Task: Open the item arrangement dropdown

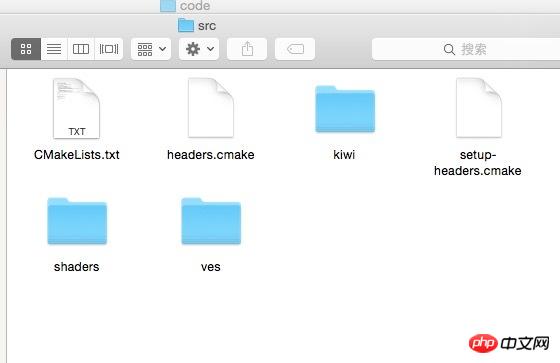Action: pyautogui.click(x=151, y=49)
